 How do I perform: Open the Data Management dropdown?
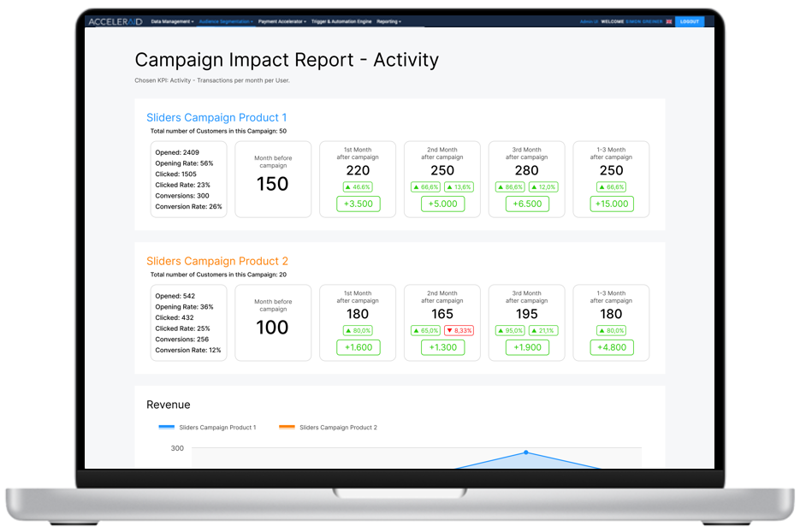tap(171, 21)
